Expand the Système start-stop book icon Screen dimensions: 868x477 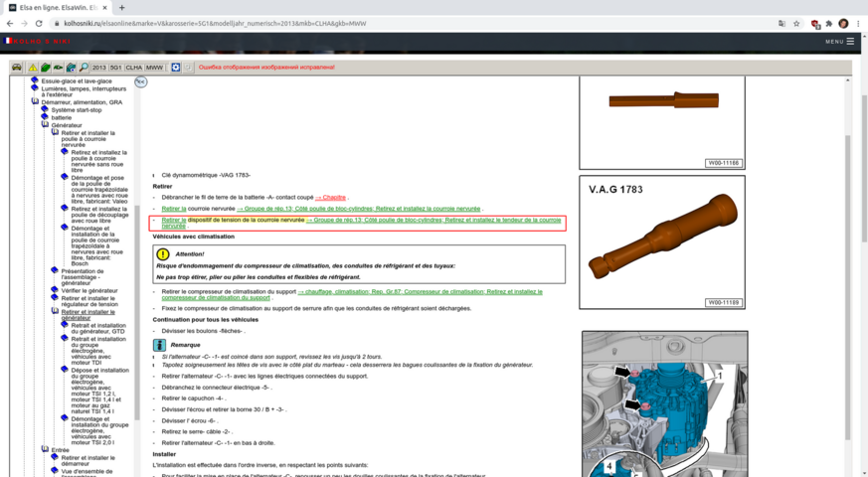click(45, 109)
